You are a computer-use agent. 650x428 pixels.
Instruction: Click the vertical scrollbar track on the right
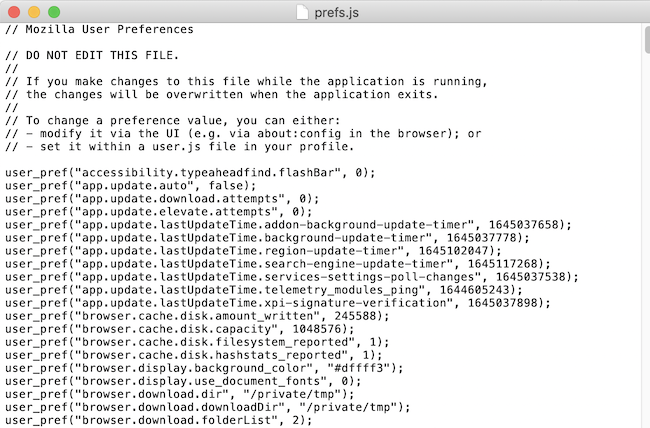tap(643, 250)
